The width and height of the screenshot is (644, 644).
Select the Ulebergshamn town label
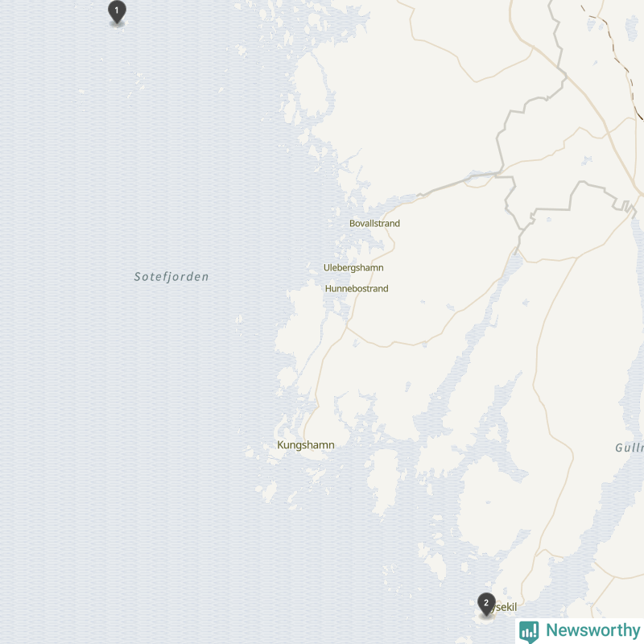353,268
